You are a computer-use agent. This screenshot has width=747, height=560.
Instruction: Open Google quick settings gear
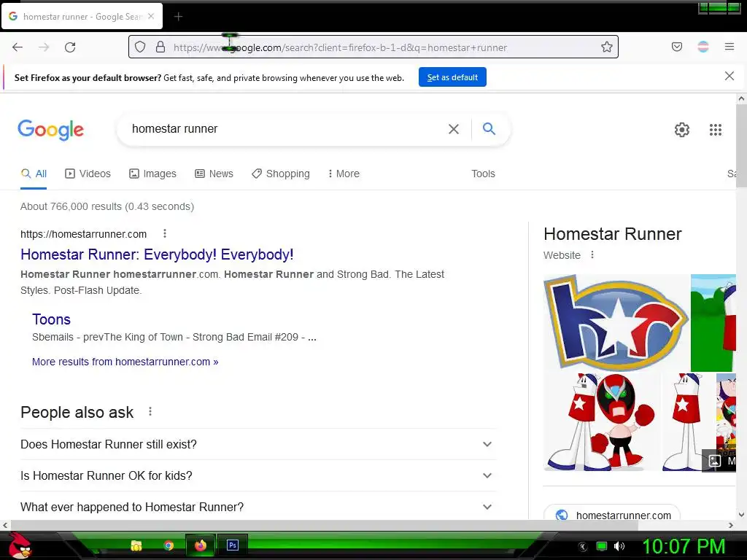pos(682,130)
